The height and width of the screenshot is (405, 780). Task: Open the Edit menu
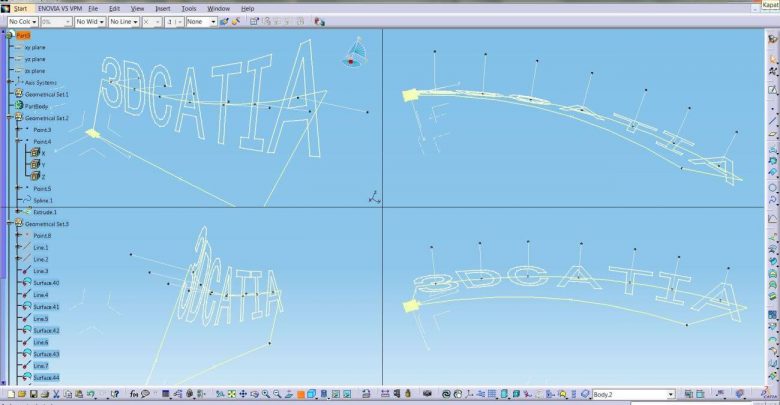(x=114, y=8)
